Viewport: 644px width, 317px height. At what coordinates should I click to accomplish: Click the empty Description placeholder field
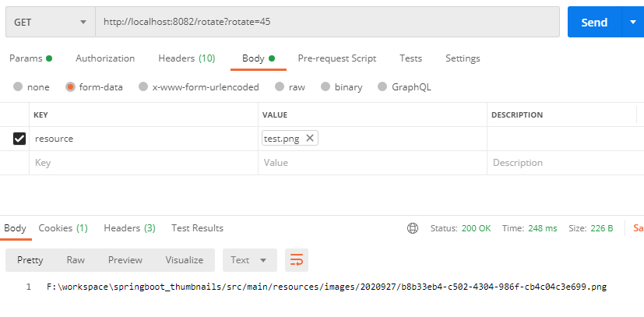[x=565, y=163]
